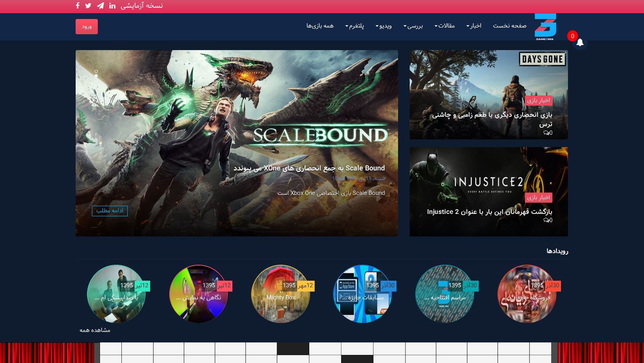This screenshot has width=644, height=363.
Task: Expand the پلتفرم dropdown menu
Action: pos(355,26)
